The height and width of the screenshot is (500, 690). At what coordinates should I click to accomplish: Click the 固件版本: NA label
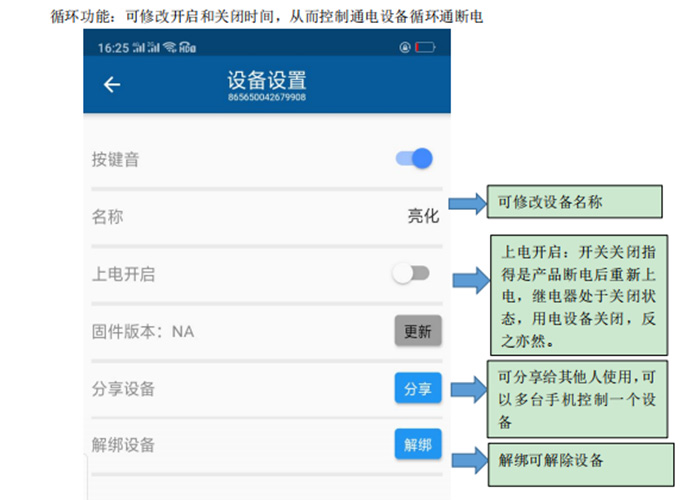[142, 331]
